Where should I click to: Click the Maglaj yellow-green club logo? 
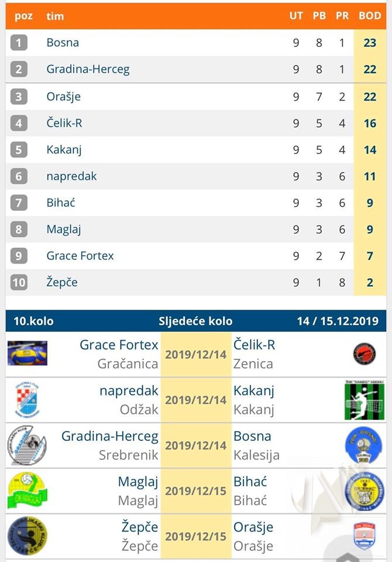27,490
